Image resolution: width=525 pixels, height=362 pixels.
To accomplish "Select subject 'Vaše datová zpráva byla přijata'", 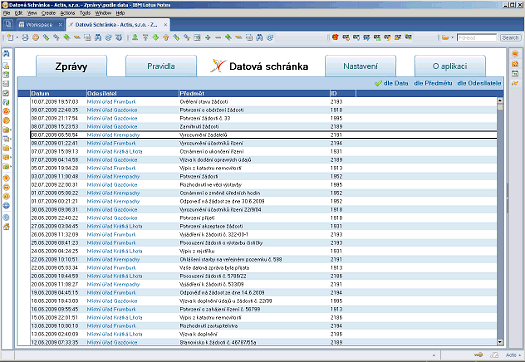I will tap(214, 268).
